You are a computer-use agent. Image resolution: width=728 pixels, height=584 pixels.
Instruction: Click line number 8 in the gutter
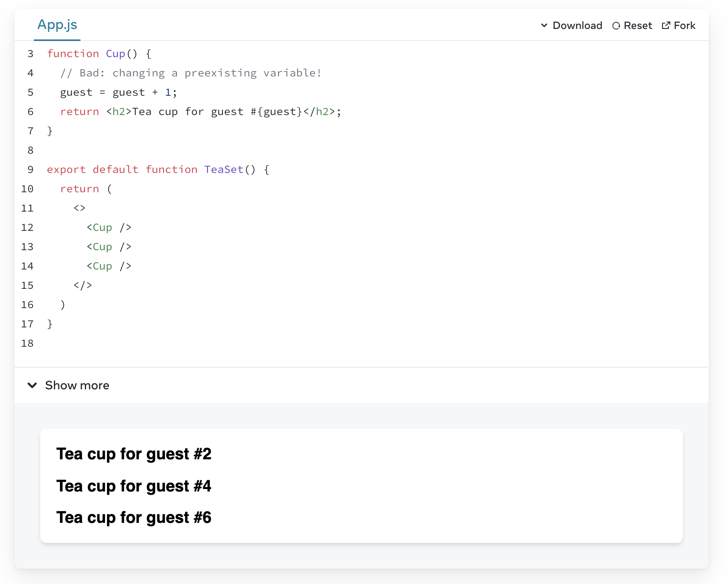(x=31, y=150)
